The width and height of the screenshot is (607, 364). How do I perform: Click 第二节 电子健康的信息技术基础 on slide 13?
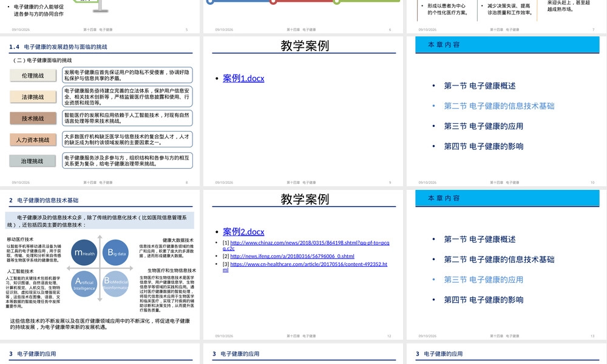point(499,260)
